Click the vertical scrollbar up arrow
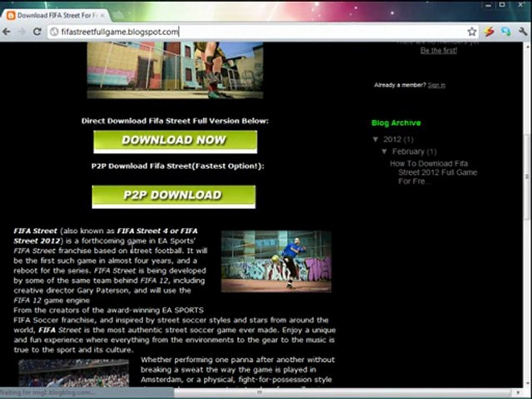 click(x=528, y=46)
